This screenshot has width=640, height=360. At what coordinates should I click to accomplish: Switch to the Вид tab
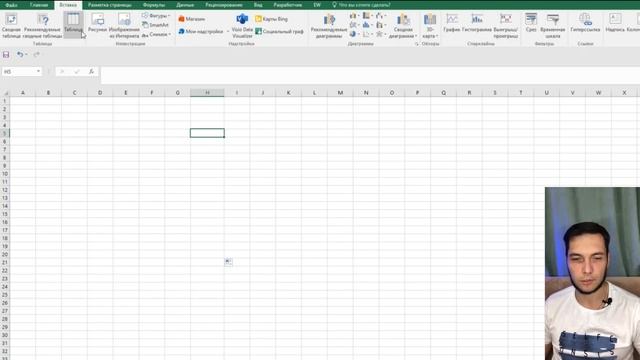(x=258, y=5)
